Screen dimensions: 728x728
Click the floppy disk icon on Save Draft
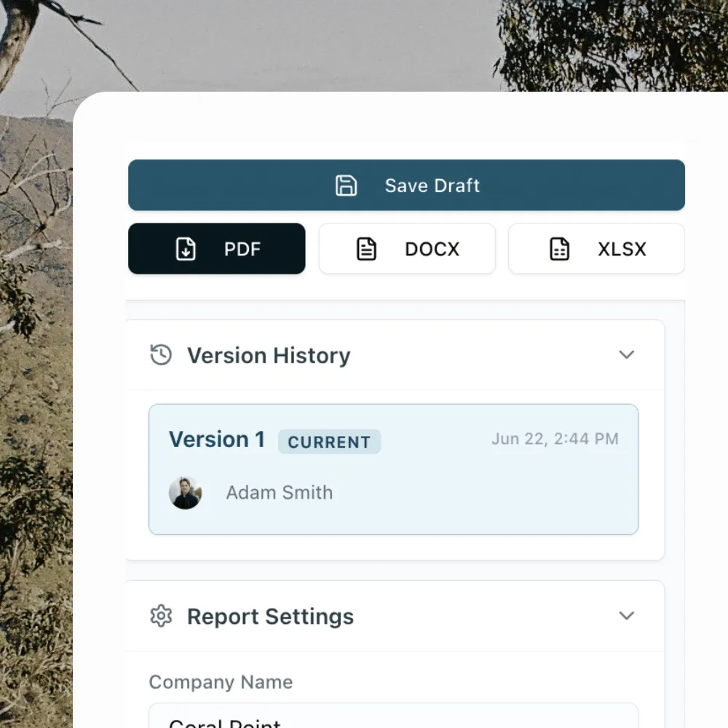(346, 186)
